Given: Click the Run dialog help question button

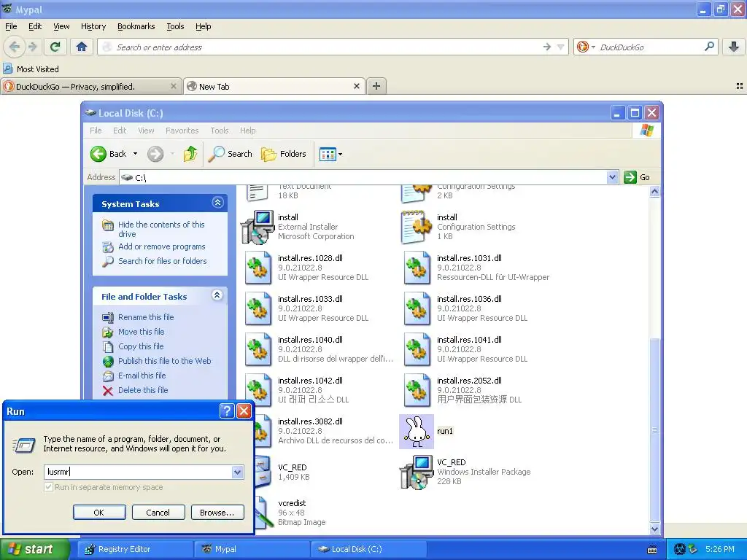Looking at the screenshot, I should [227, 411].
